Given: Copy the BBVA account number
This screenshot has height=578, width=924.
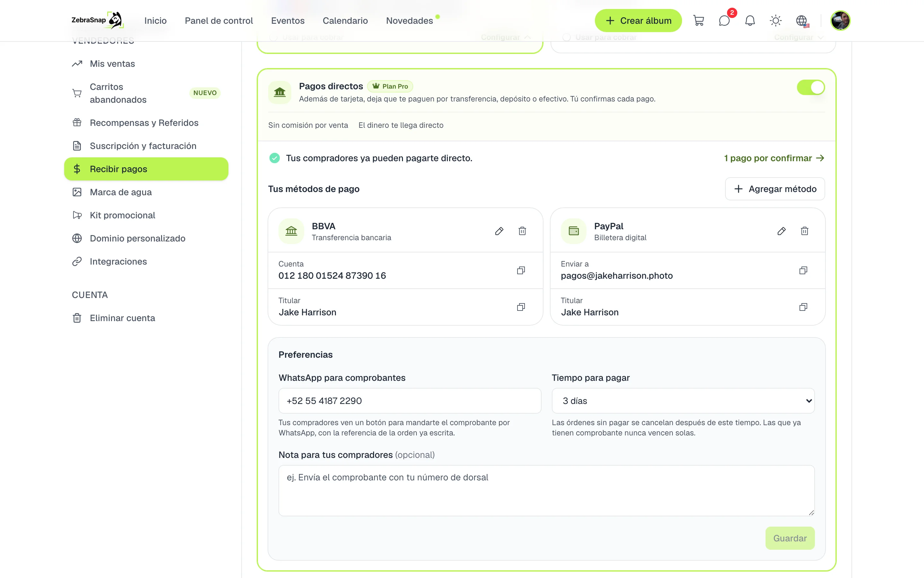Looking at the screenshot, I should coord(521,270).
